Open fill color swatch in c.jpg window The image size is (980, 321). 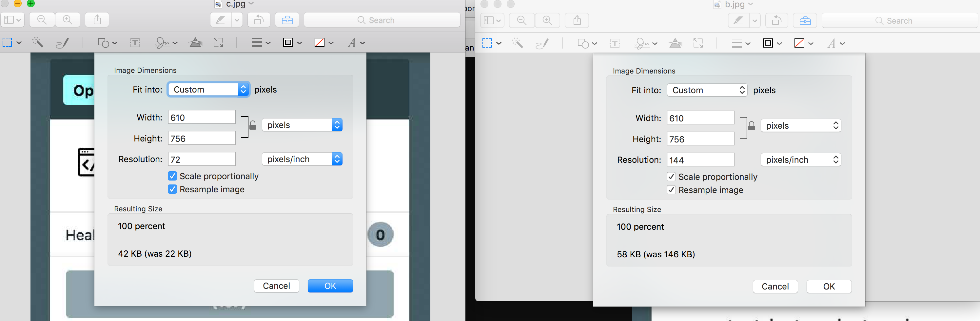point(324,42)
